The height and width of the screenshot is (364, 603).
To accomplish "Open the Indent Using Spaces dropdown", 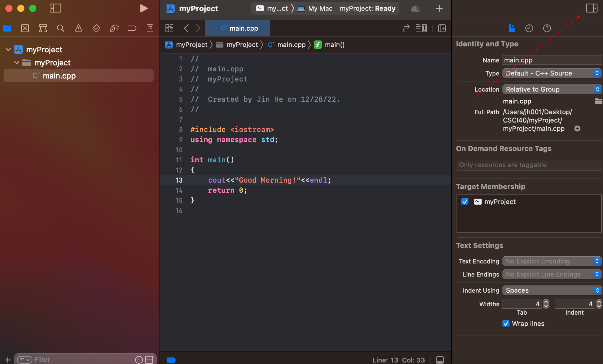I will click(552, 290).
